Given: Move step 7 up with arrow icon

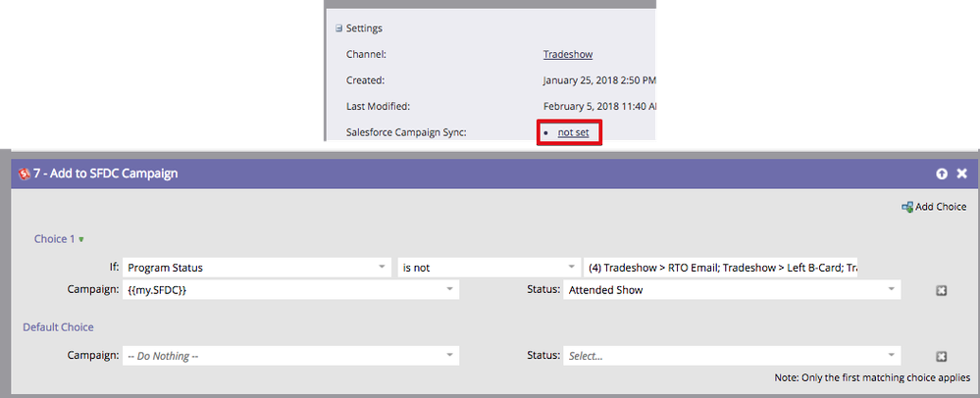Looking at the screenshot, I should (x=942, y=174).
